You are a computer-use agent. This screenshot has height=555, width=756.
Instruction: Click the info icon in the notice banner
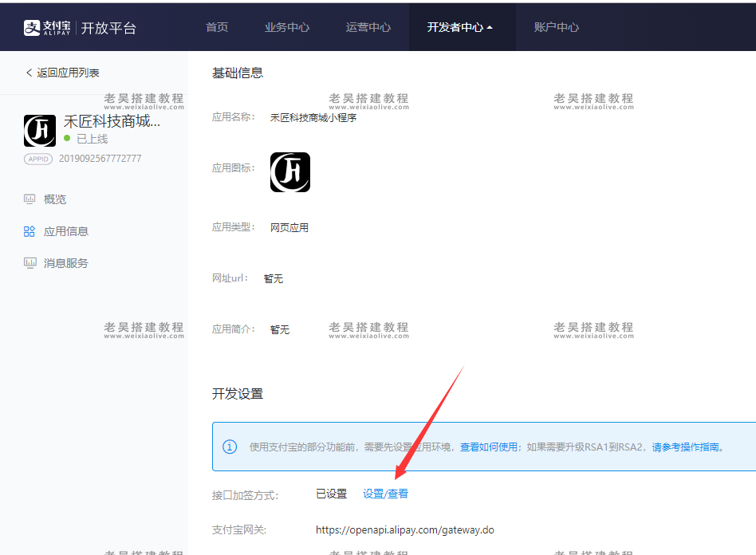click(230, 447)
